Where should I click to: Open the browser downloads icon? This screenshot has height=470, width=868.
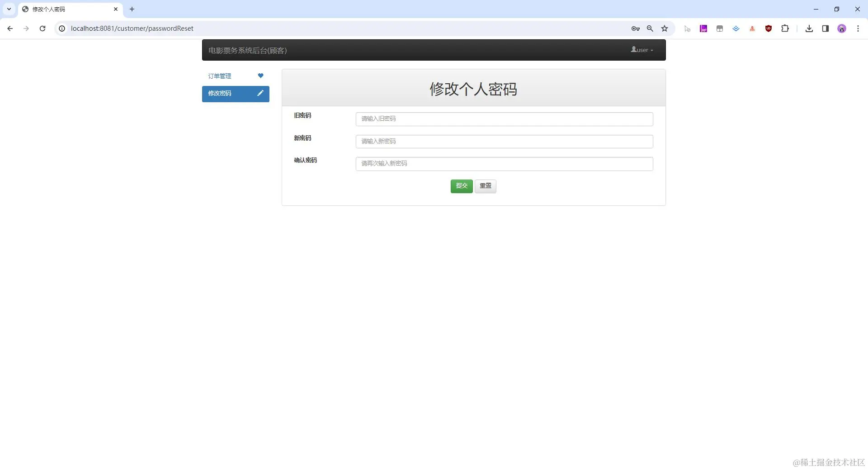click(809, 28)
